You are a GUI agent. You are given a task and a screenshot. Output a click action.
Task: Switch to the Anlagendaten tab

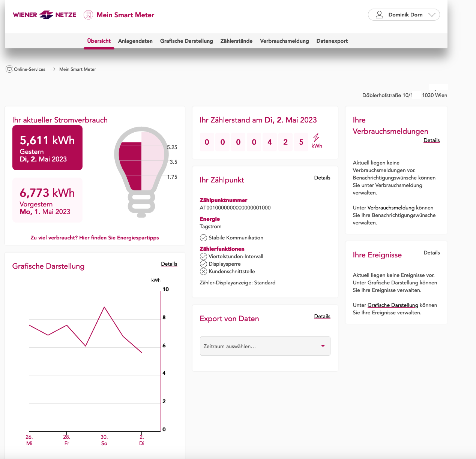point(135,41)
